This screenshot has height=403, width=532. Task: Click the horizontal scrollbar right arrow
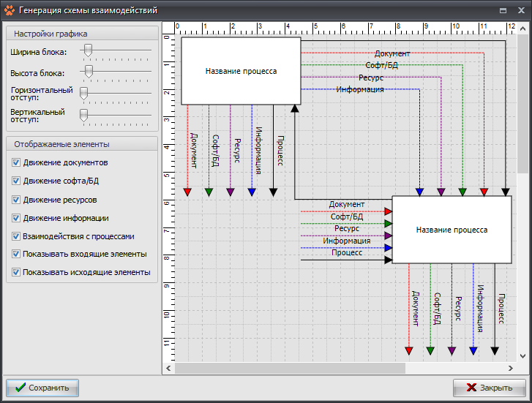pos(510,368)
